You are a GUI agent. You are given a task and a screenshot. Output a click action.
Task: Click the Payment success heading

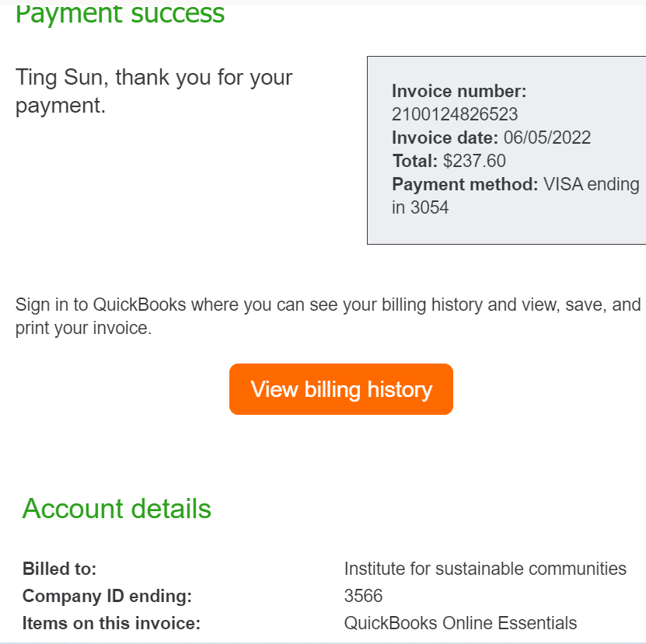coord(119,13)
